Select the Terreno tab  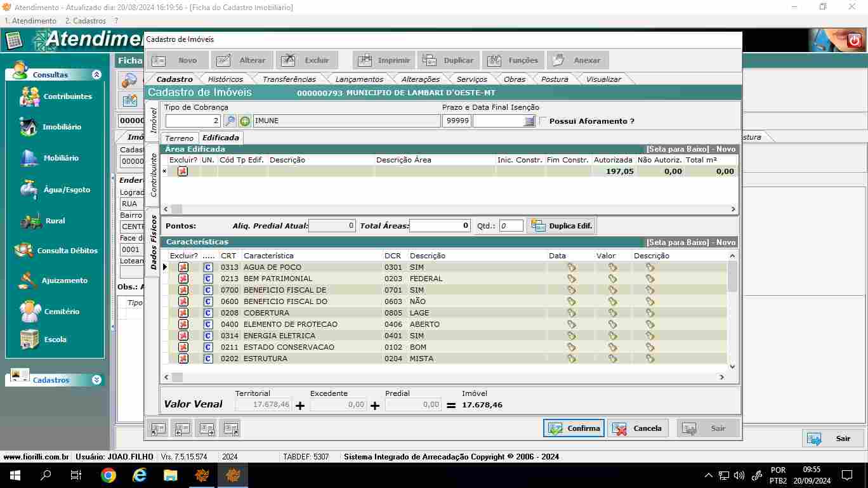[x=180, y=138]
